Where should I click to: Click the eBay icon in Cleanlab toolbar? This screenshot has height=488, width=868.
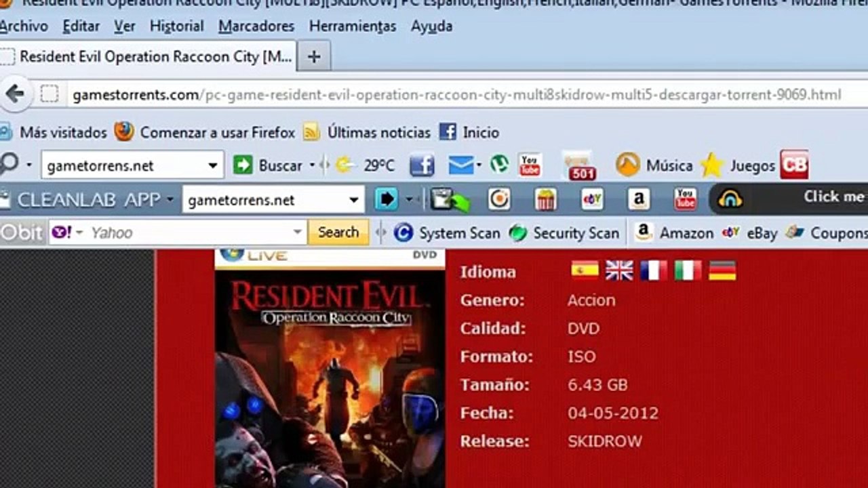tap(592, 199)
